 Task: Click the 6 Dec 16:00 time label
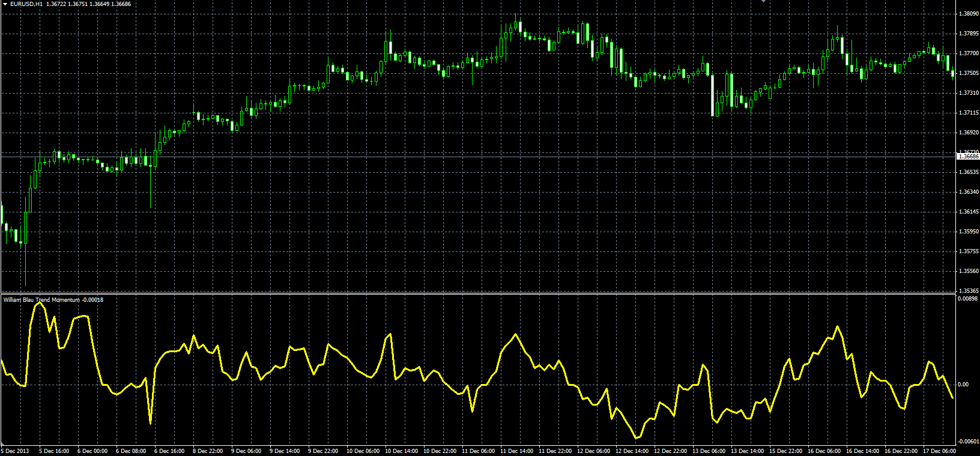pyautogui.click(x=169, y=451)
